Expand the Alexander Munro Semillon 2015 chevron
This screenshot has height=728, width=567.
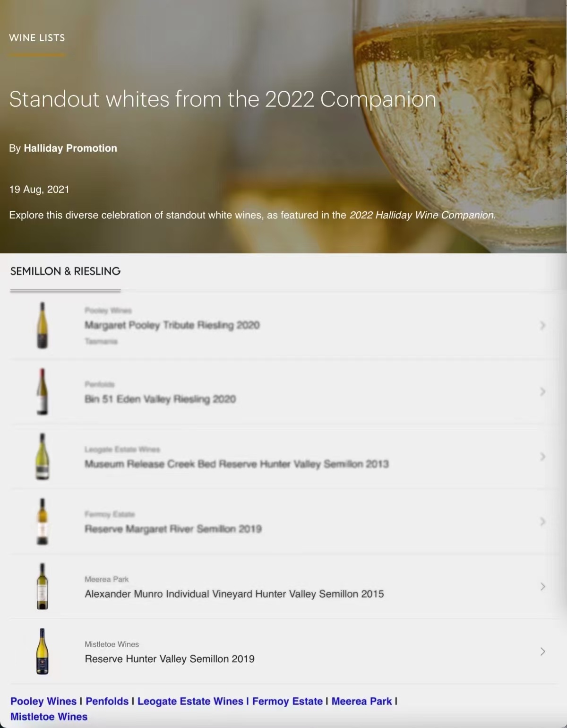coord(542,587)
